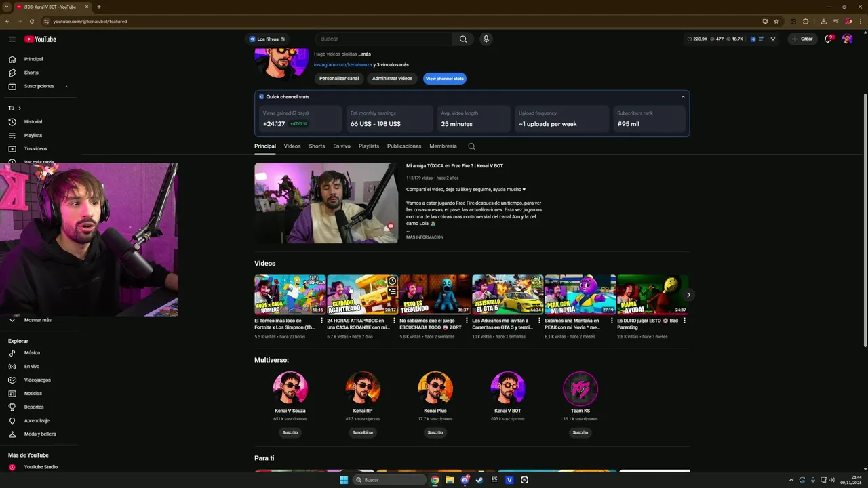Open Steam from the taskbar
This screenshot has height=488, width=868.
point(479,480)
